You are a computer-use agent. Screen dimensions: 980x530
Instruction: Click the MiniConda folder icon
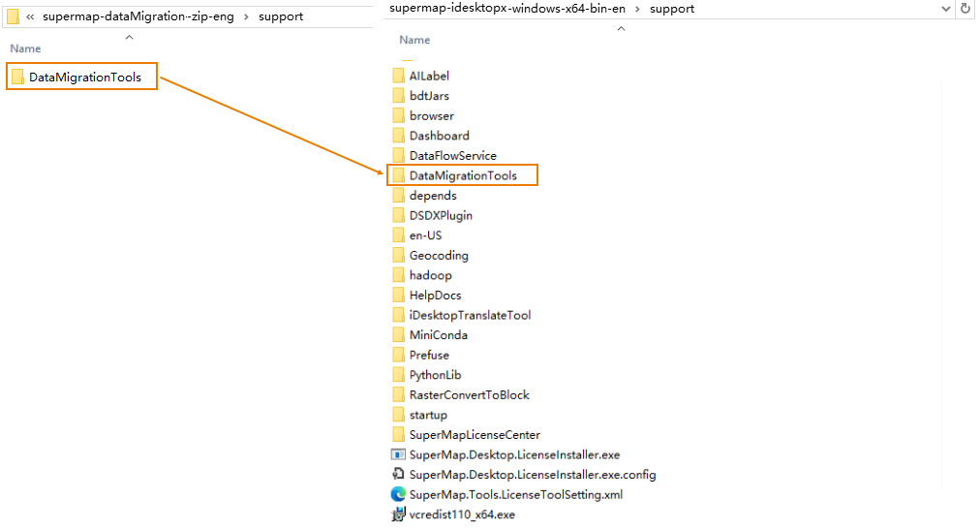pos(398,335)
